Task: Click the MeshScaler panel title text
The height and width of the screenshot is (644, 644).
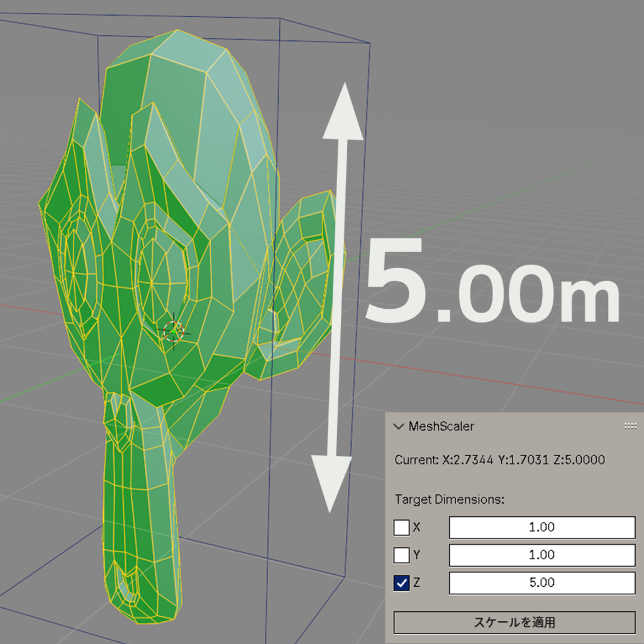Action: 441,426
